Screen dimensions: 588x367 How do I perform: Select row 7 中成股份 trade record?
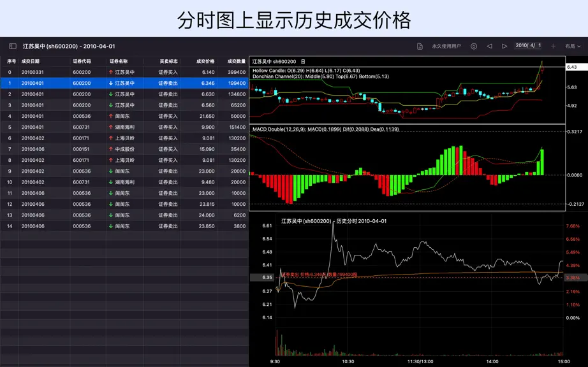(x=124, y=149)
